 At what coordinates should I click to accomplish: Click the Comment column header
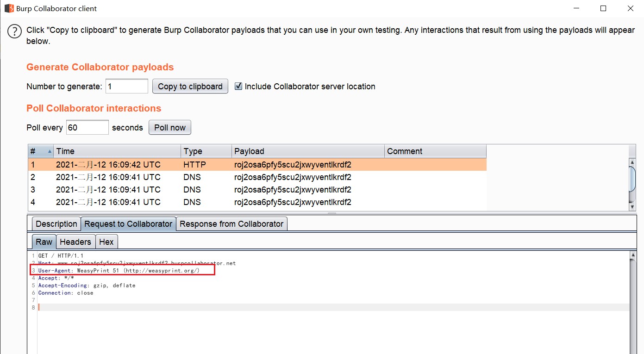pyautogui.click(x=435, y=151)
